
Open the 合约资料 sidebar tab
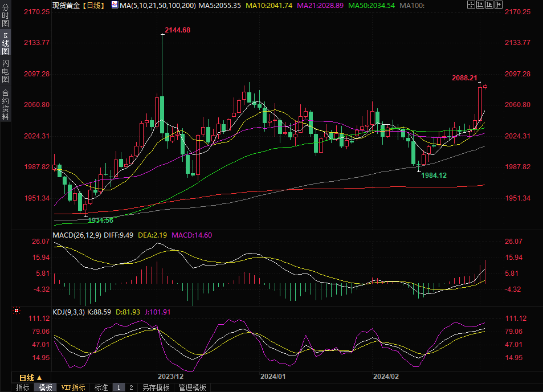tap(5, 104)
